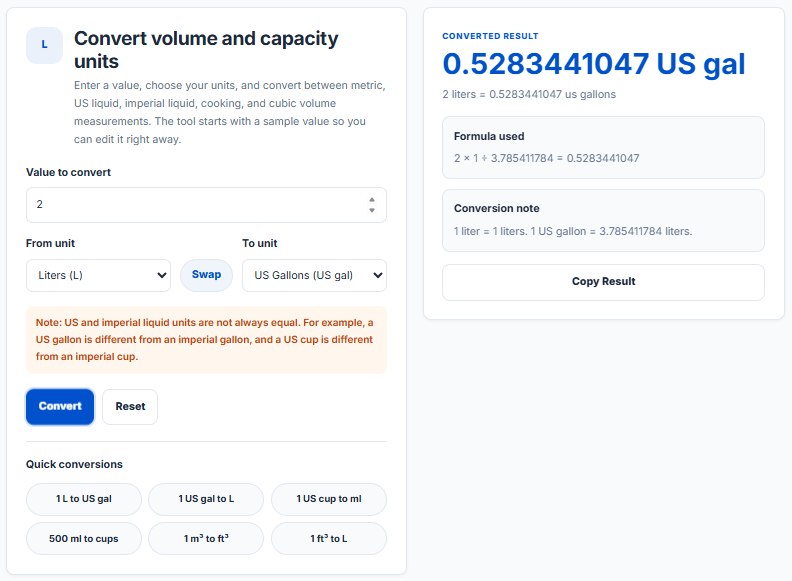Select the 500 ml to cups quick conversion

pos(84,539)
